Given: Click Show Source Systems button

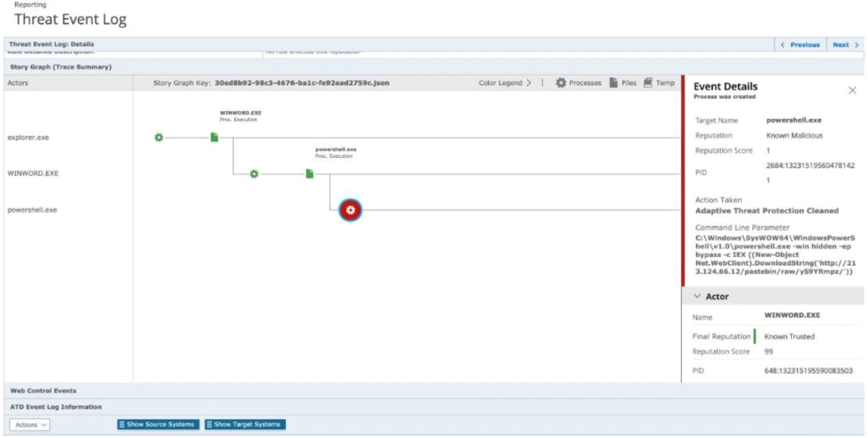Looking at the screenshot, I should (158, 424).
